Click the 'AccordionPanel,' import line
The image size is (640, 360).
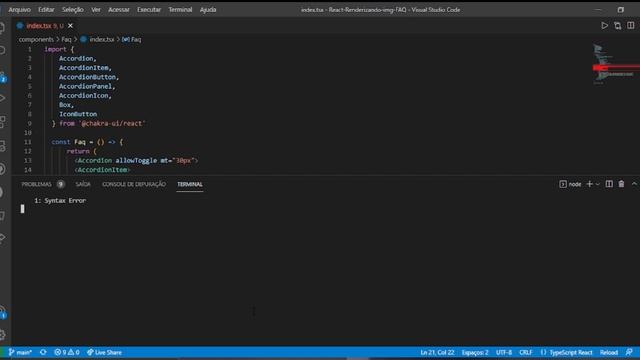(x=87, y=87)
